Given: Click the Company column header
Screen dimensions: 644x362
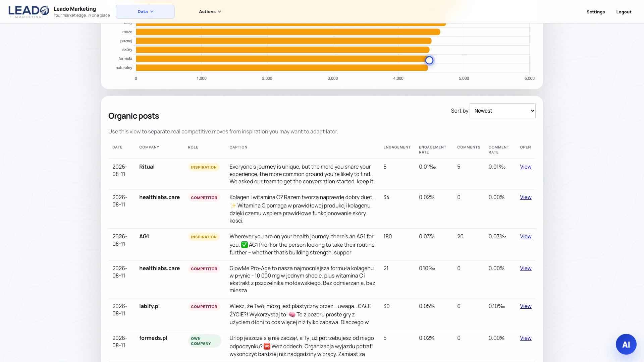Looking at the screenshot, I should [x=149, y=147].
